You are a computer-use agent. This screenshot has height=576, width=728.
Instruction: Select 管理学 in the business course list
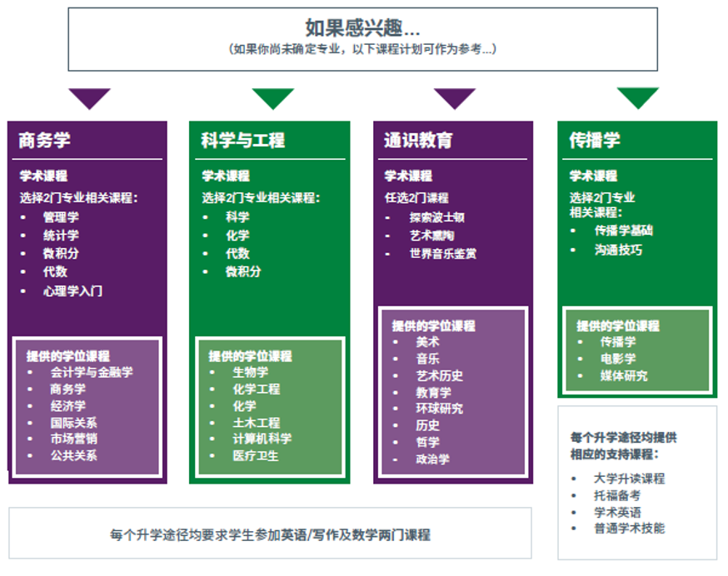(x=61, y=217)
